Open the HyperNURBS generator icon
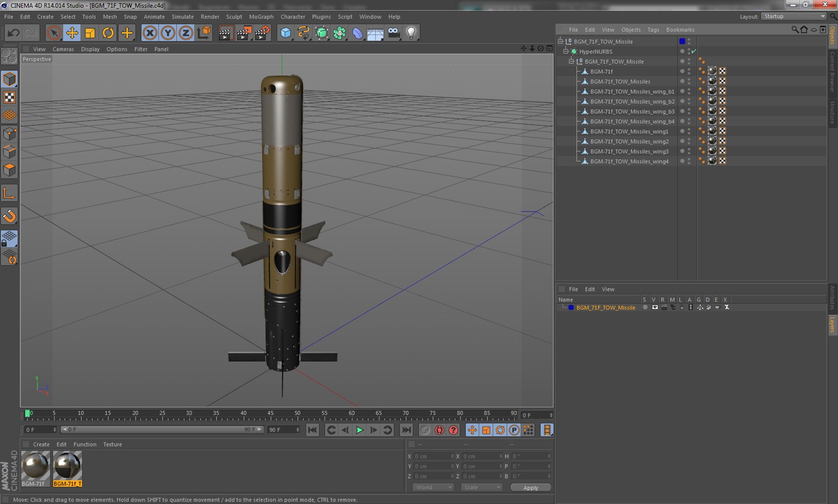This screenshot has height=504, width=838. 321,33
